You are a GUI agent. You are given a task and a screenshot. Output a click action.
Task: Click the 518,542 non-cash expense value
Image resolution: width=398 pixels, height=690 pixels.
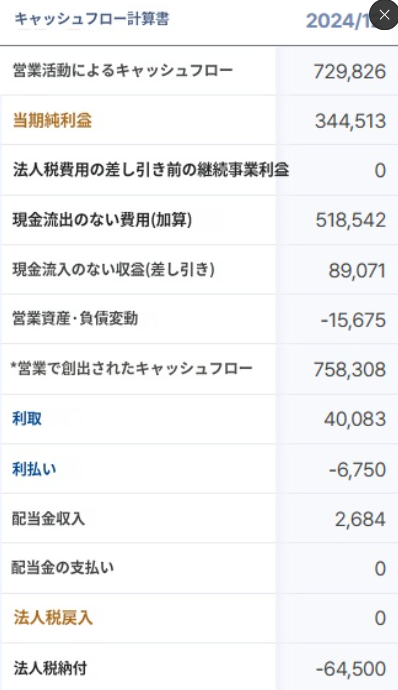350,220
